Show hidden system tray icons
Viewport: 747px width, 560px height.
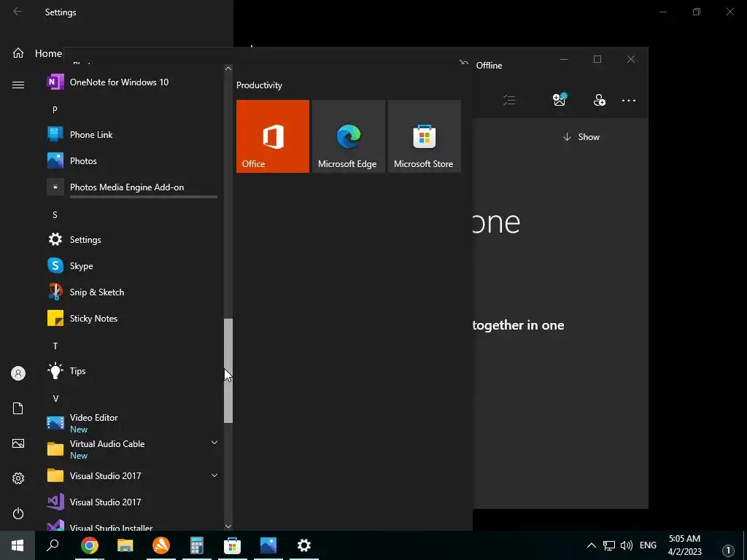point(591,545)
